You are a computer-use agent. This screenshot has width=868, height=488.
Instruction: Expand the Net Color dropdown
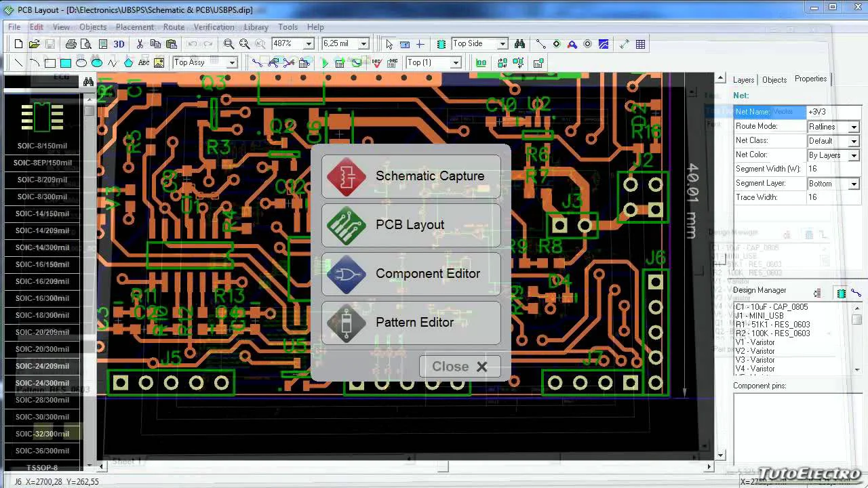pyautogui.click(x=854, y=155)
